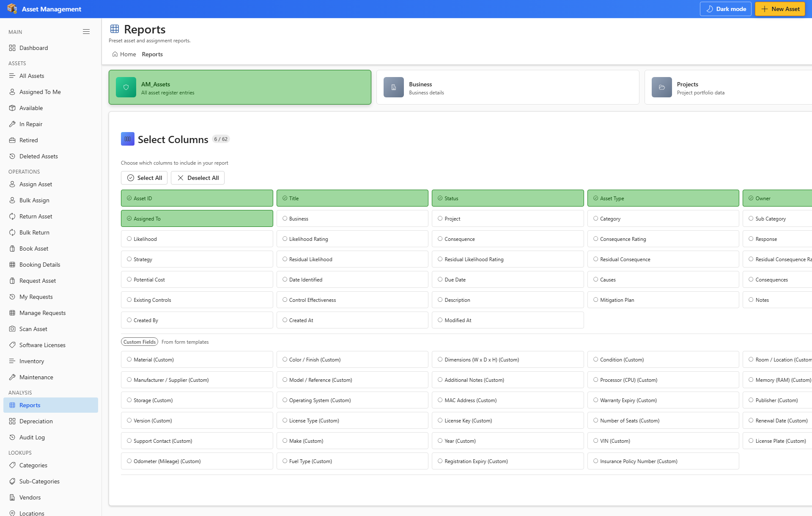Click the Vendors building icon
The image size is (812, 516).
coord(12,497)
